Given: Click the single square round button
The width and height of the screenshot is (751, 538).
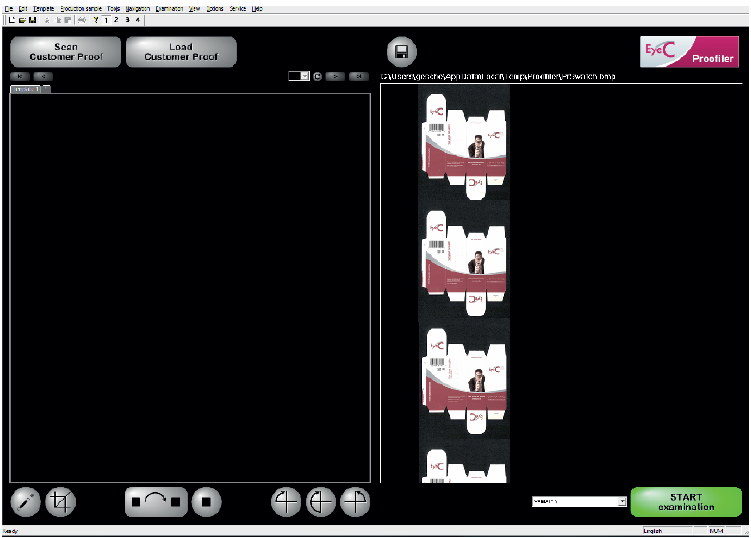Looking at the screenshot, I should [x=206, y=502].
